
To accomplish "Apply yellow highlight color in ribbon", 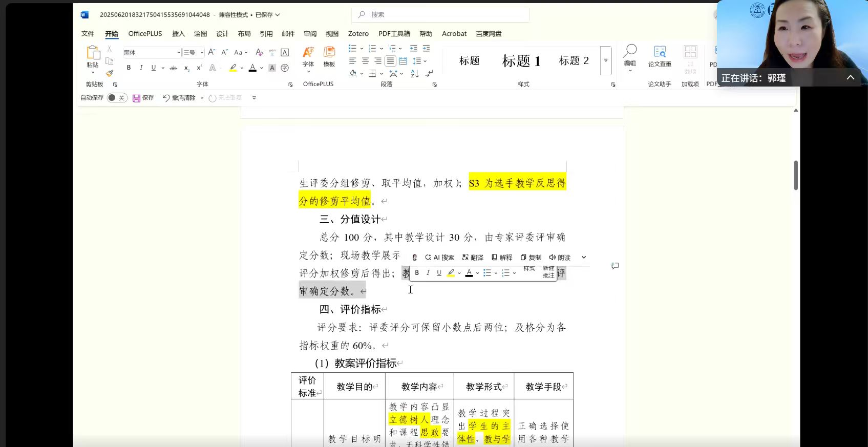I will tap(233, 68).
